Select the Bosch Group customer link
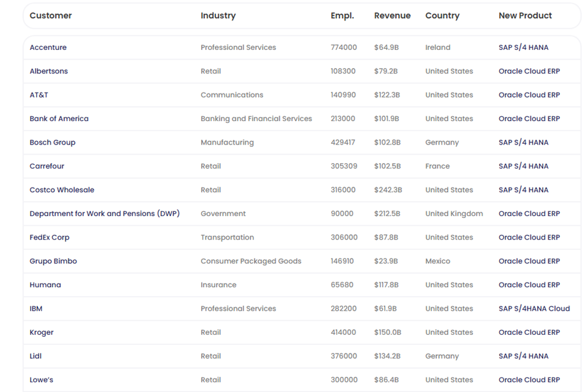587x392 pixels. point(52,143)
